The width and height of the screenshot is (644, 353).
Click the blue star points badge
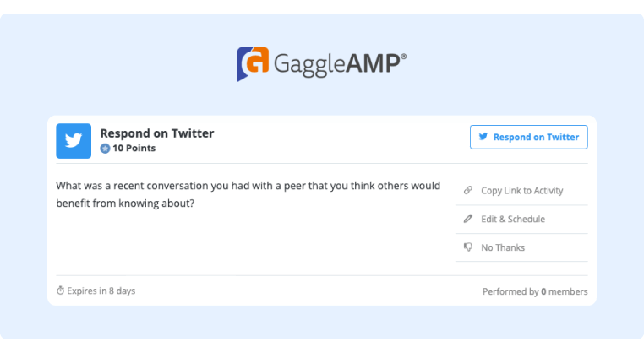pyautogui.click(x=105, y=149)
